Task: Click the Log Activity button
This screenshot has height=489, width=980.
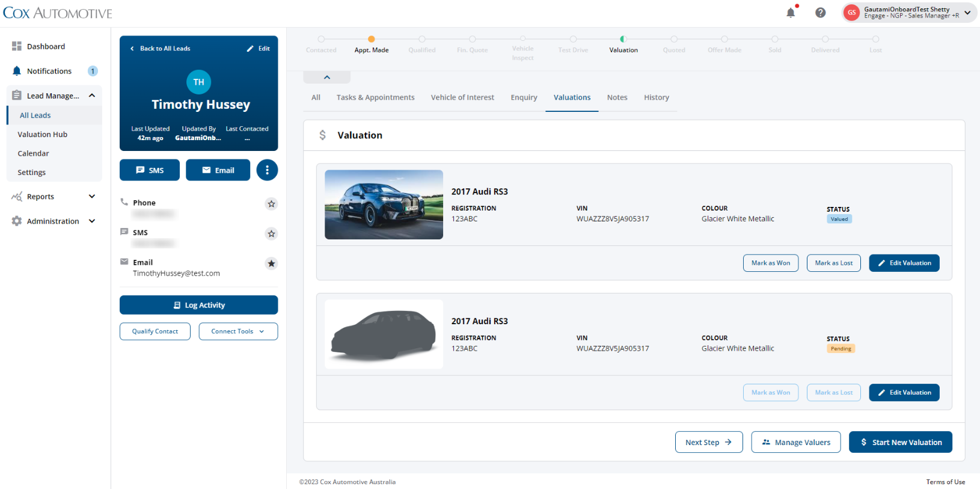Action: click(198, 305)
